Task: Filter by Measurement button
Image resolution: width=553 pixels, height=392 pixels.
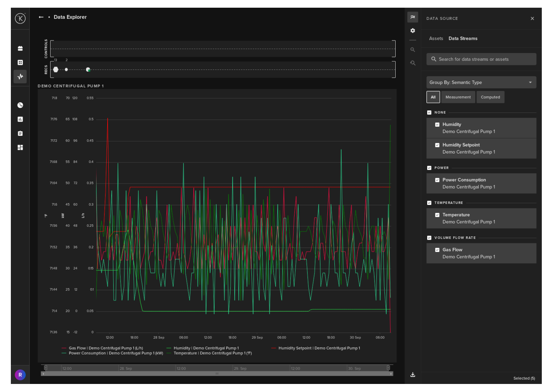Action: [x=458, y=97]
